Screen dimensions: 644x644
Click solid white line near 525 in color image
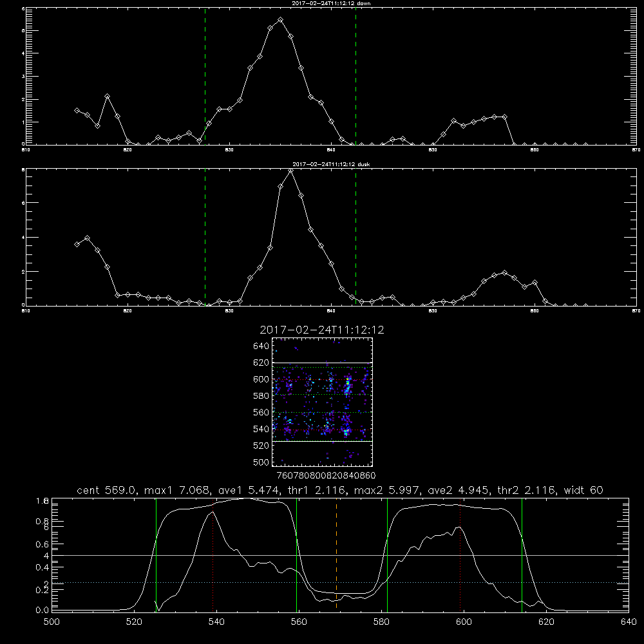pyautogui.click(x=322, y=442)
